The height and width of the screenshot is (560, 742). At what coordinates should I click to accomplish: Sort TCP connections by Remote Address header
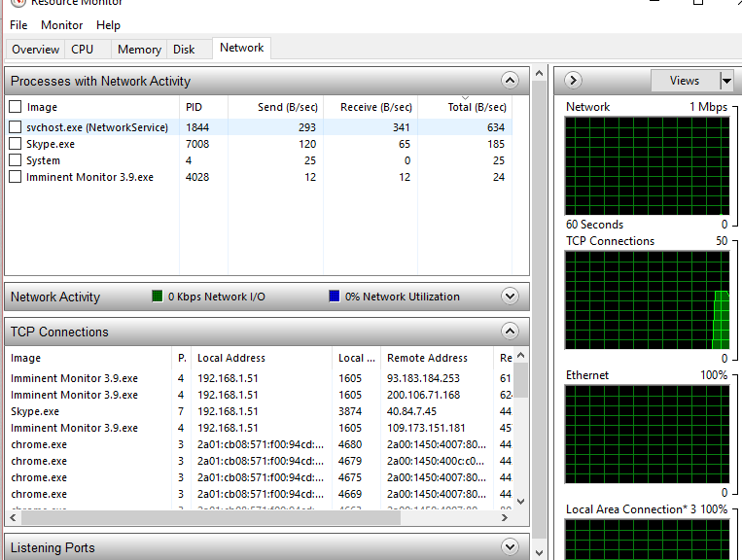437,358
